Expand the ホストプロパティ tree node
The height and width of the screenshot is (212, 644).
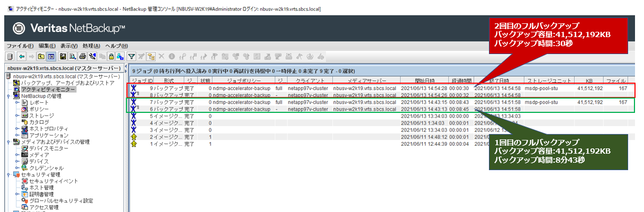[17, 128]
